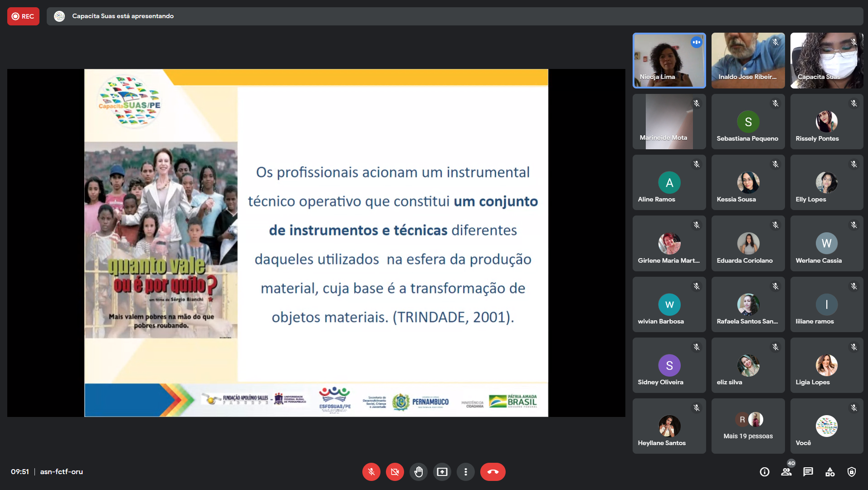Turn on the camera button

pyautogui.click(x=395, y=472)
